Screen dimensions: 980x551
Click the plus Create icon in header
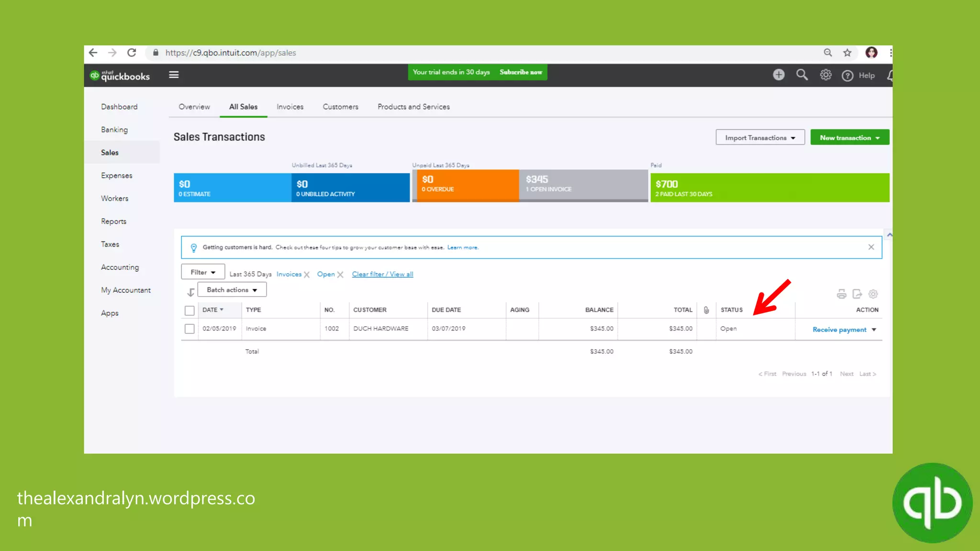click(x=779, y=75)
